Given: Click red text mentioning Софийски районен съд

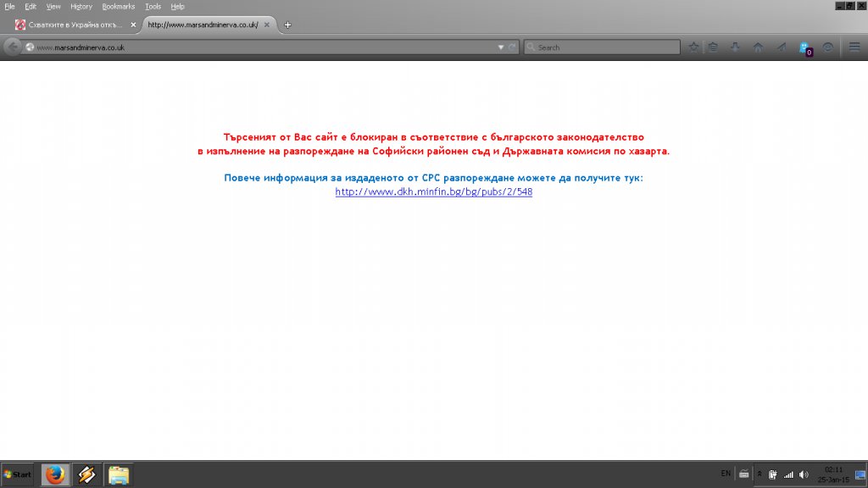Looking at the screenshot, I should (x=435, y=151).
